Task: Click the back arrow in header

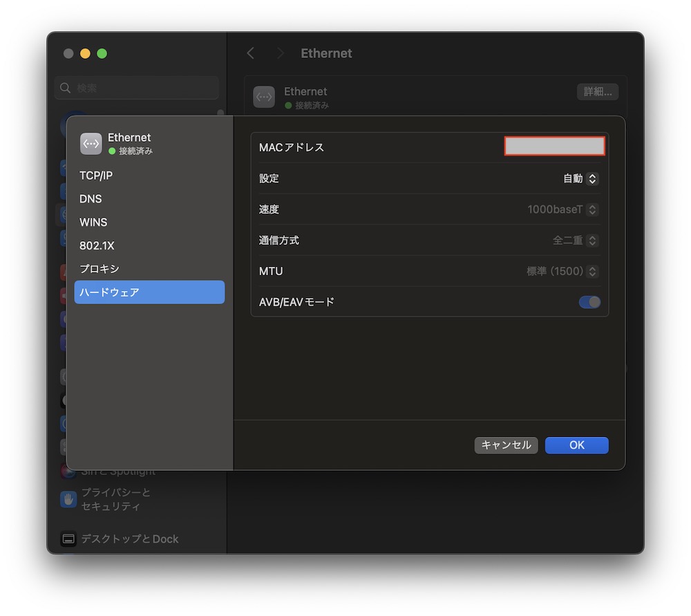Action: [x=251, y=53]
